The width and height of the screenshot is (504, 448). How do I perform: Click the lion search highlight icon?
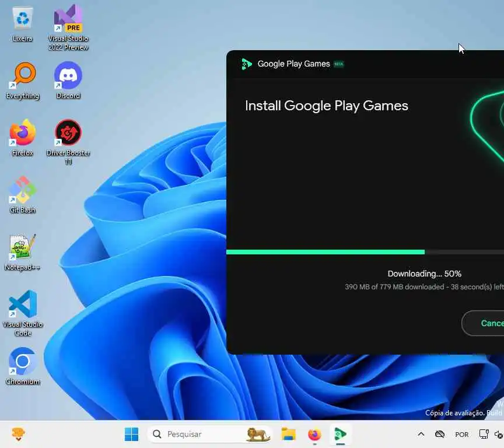pyautogui.click(x=258, y=434)
